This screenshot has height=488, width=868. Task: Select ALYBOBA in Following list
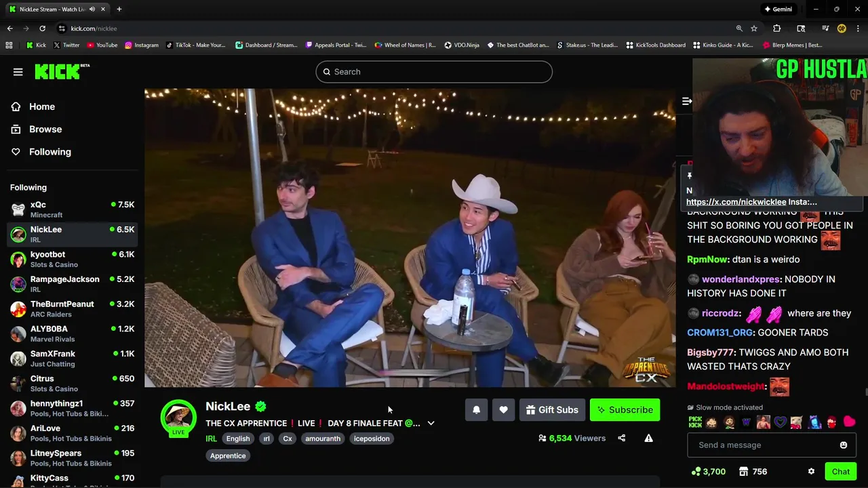pos(72,333)
